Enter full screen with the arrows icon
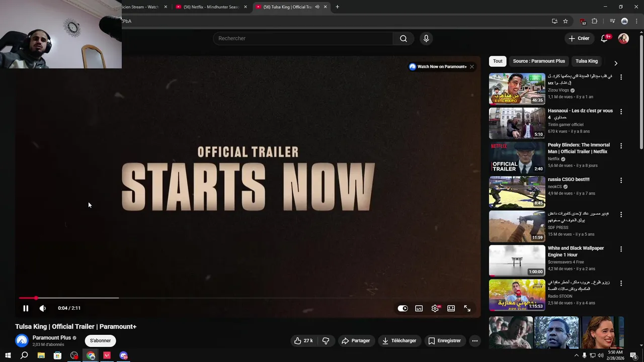The height and width of the screenshot is (362, 644). [x=467, y=308]
